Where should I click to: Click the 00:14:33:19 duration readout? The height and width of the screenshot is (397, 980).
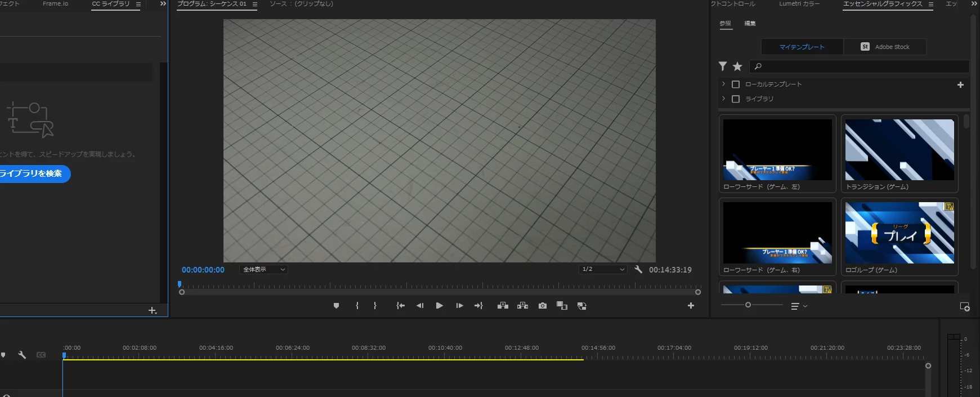click(670, 270)
